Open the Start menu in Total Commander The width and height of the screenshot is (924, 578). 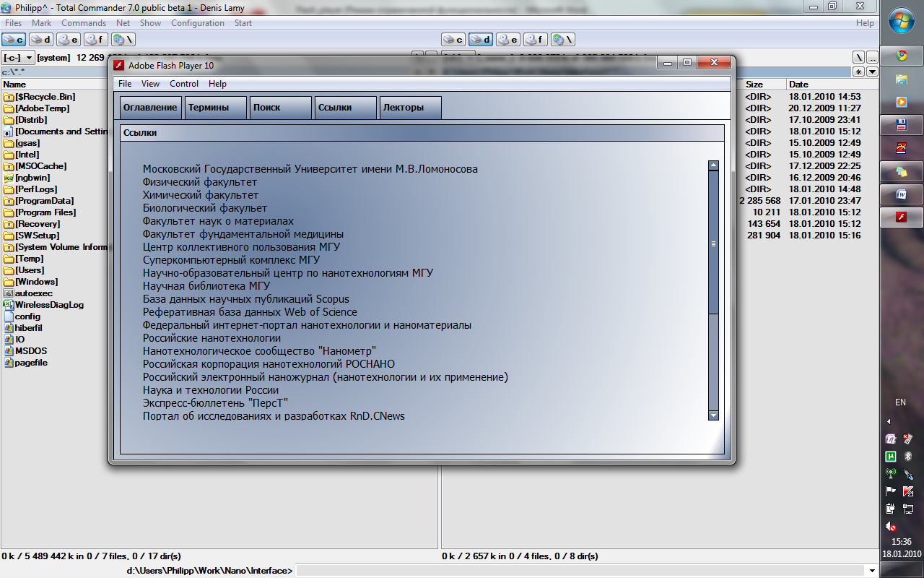pyautogui.click(x=243, y=23)
